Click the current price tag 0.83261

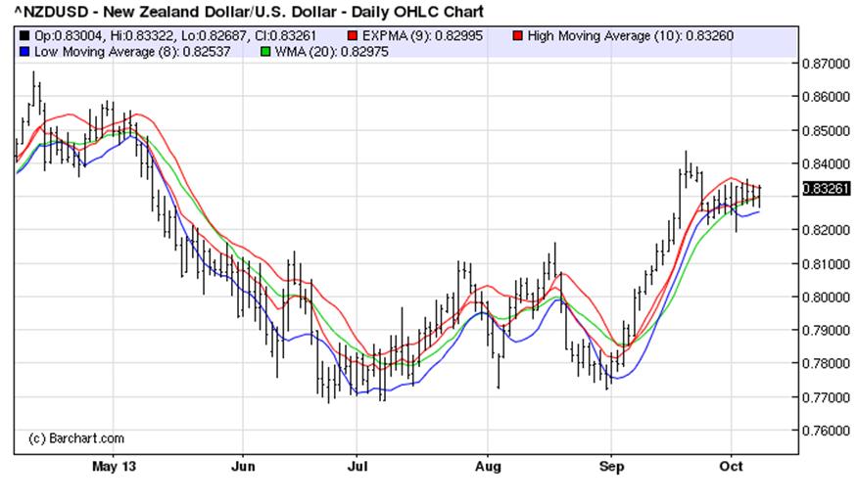coord(825,189)
